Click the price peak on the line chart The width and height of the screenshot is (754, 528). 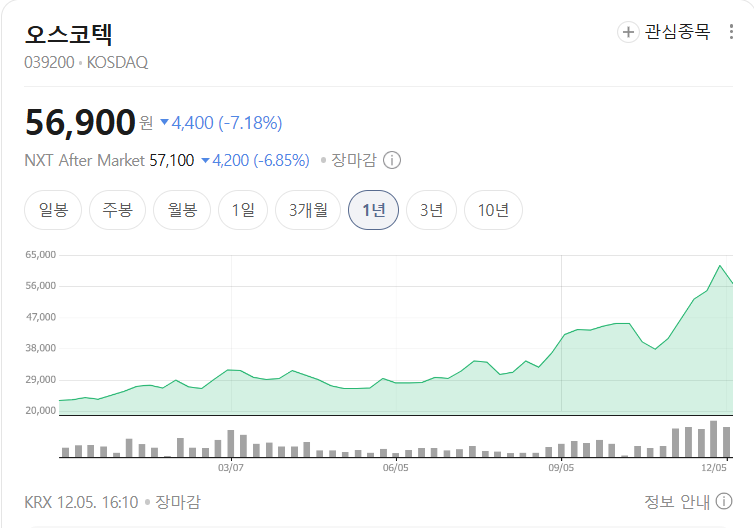tap(720, 266)
